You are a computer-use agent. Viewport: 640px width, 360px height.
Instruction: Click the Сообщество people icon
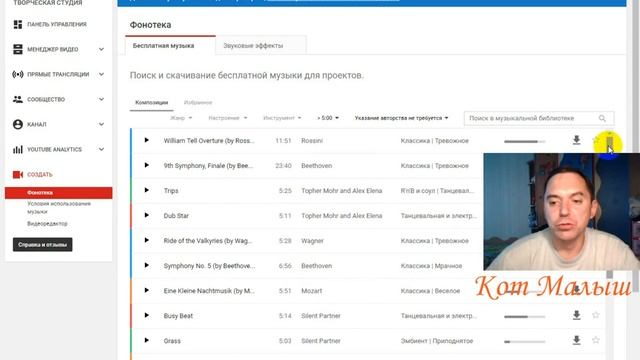[x=18, y=99]
